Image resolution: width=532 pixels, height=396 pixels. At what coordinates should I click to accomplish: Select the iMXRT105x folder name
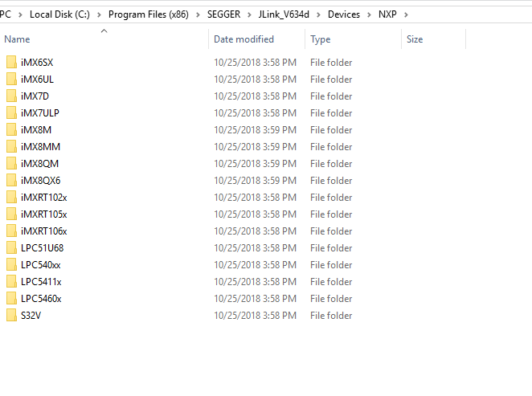pyautogui.click(x=43, y=214)
